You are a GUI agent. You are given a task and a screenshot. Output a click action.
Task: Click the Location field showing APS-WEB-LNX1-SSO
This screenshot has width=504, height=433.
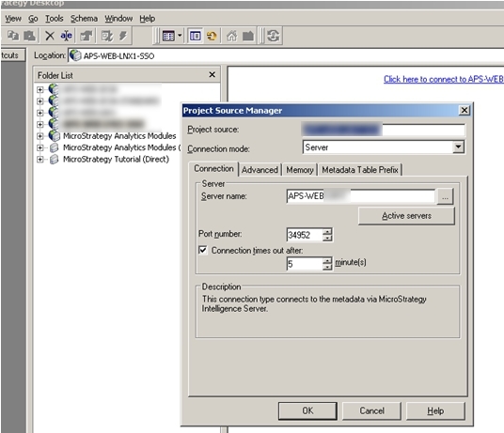[x=286, y=55]
